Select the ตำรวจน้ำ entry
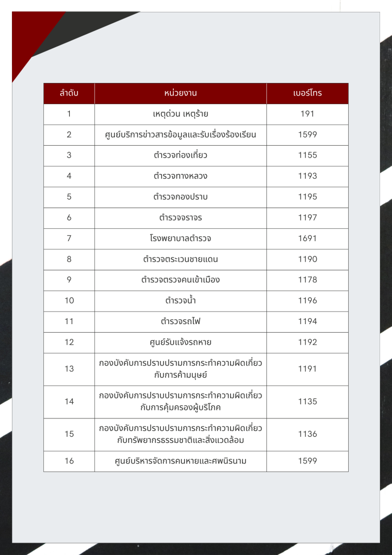Image resolution: width=392 pixels, height=555 pixels. [x=180, y=301]
